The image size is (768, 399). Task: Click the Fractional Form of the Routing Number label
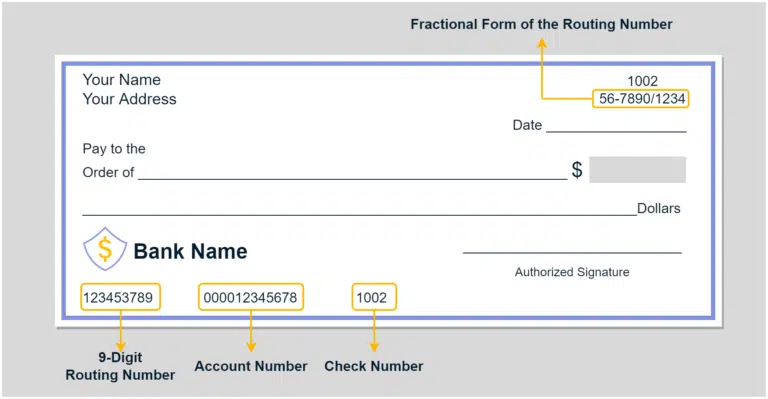541,24
